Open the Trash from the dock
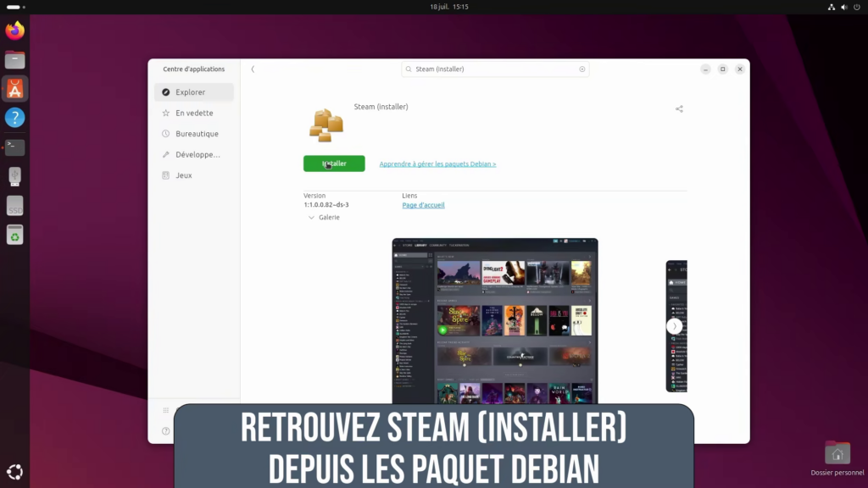 click(15, 235)
